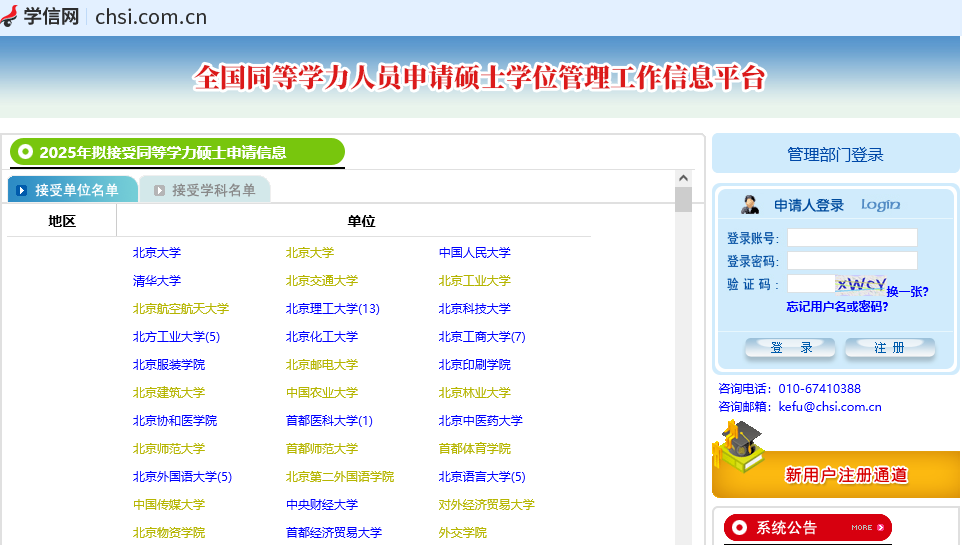Image resolution: width=962 pixels, height=545 pixels.
Task: Open 北京邮电大学 link
Action: 321,365
